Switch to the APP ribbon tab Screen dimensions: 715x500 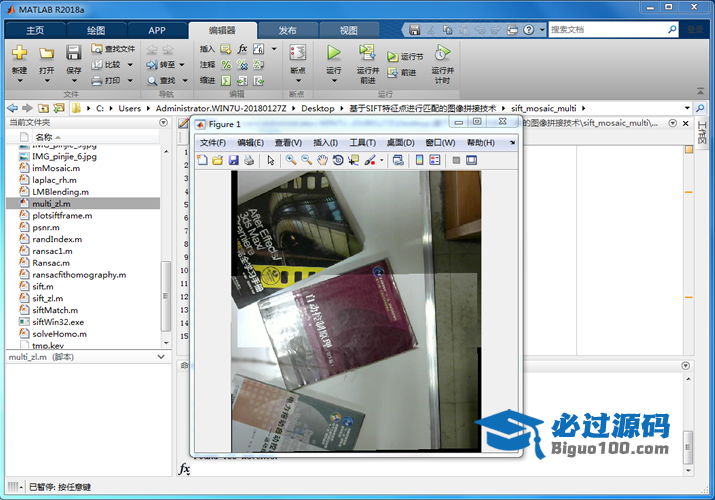[x=157, y=31]
